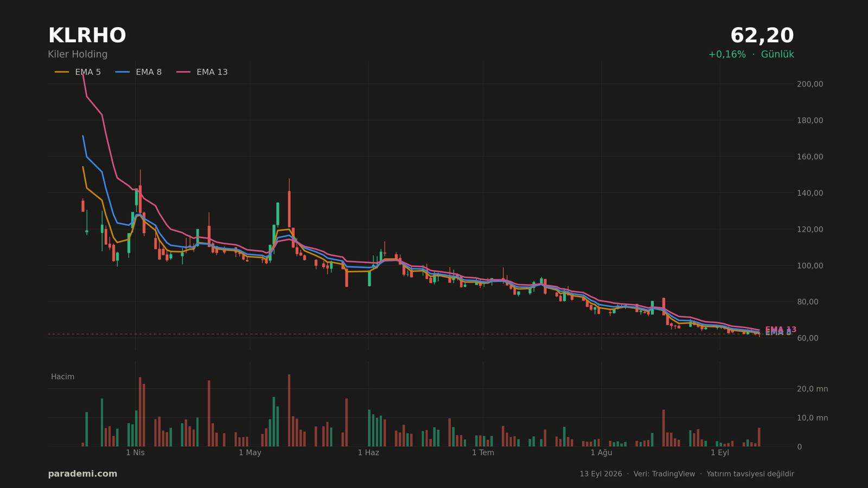Click the 20,0 mn volume label
This screenshot has height=488, width=868.
pyautogui.click(x=812, y=389)
